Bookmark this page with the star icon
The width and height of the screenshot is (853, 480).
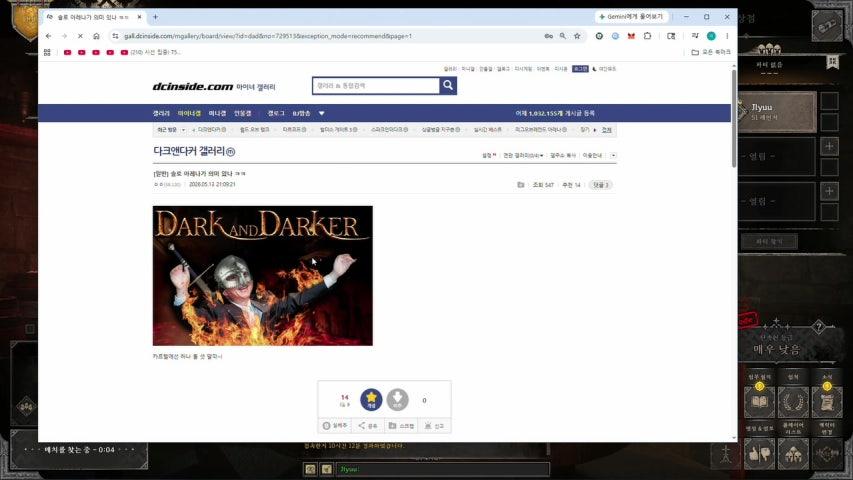[577, 36]
